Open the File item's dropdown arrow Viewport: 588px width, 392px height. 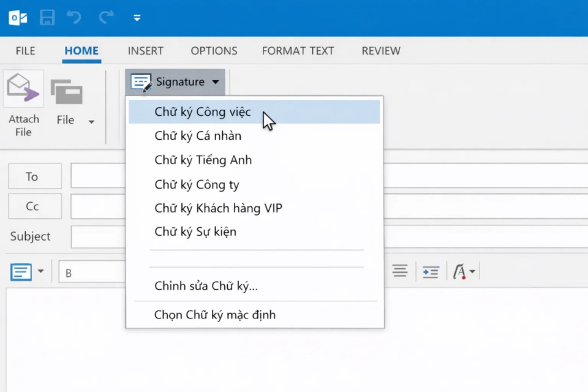pyautogui.click(x=91, y=121)
